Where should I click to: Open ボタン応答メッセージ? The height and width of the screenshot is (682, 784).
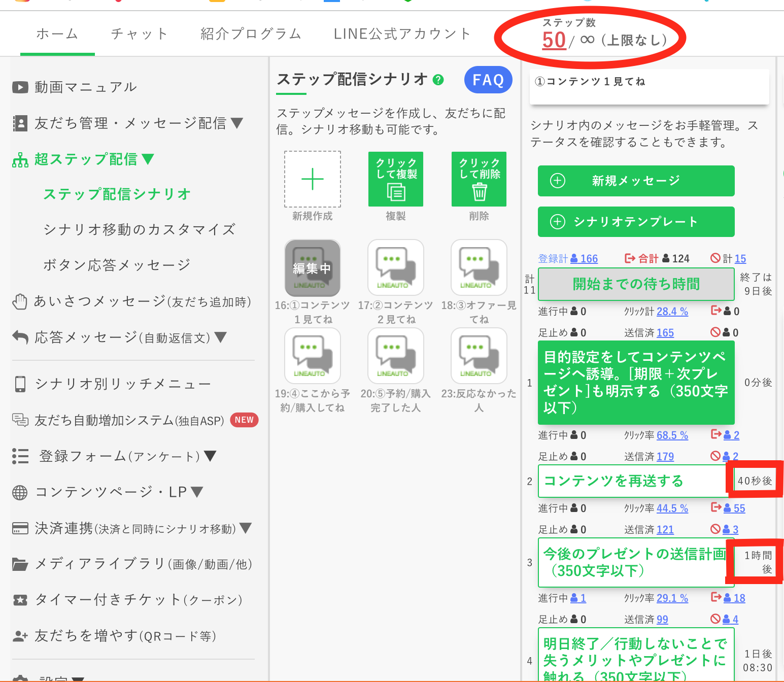tap(117, 265)
